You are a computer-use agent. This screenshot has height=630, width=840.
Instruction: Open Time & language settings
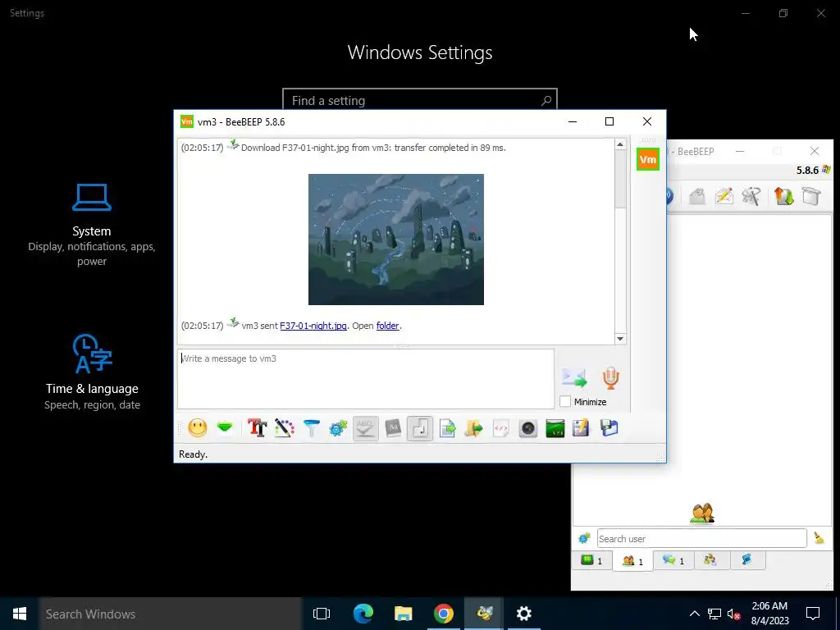tap(92, 372)
